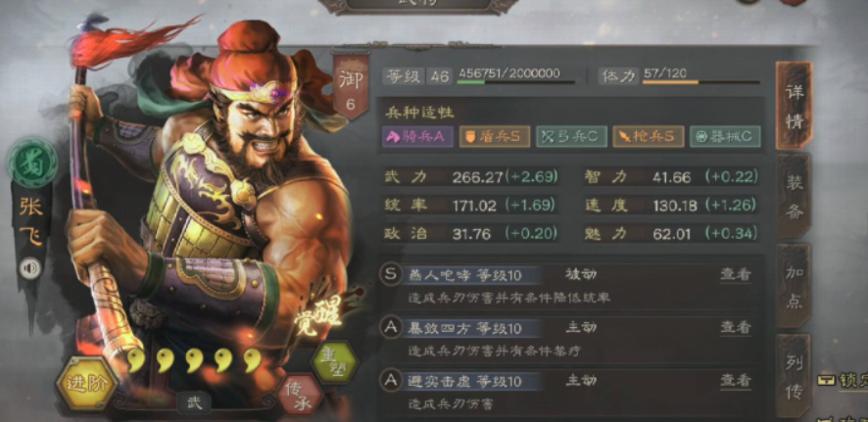Screen dimensions: 868x422
Task: Click the 进阶 hexagon button
Action: [x=86, y=383]
